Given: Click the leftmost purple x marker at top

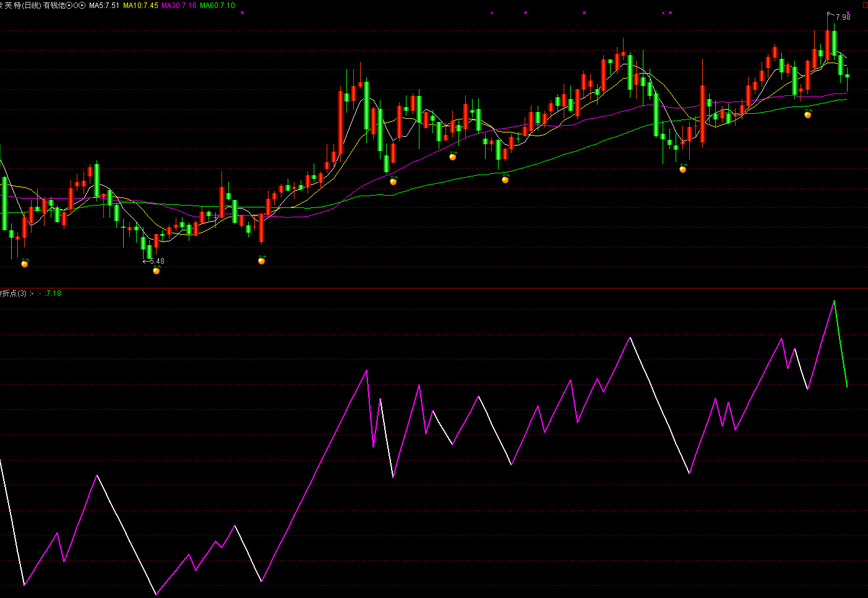Looking at the screenshot, I should [x=243, y=12].
